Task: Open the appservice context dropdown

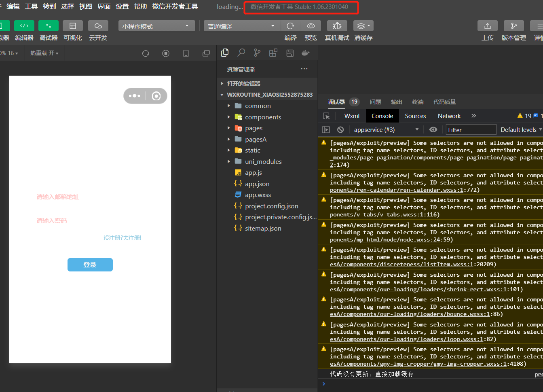Action: point(387,130)
